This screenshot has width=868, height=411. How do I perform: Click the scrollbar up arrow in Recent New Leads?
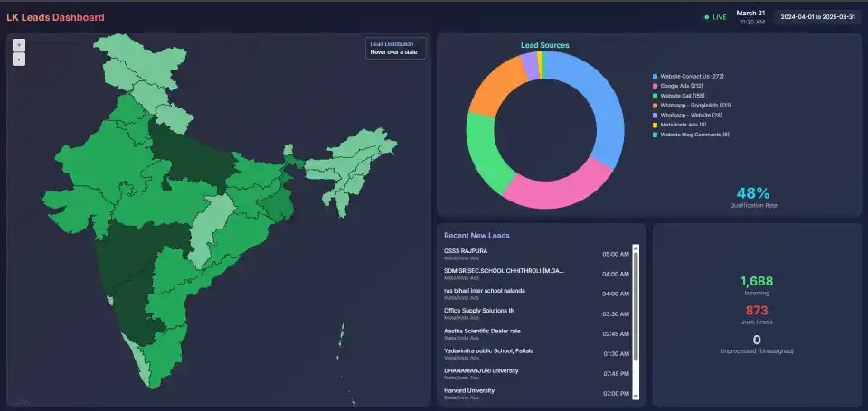coord(636,248)
